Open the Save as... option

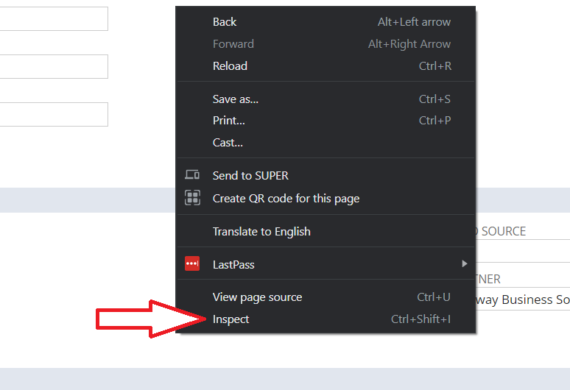click(325, 99)
